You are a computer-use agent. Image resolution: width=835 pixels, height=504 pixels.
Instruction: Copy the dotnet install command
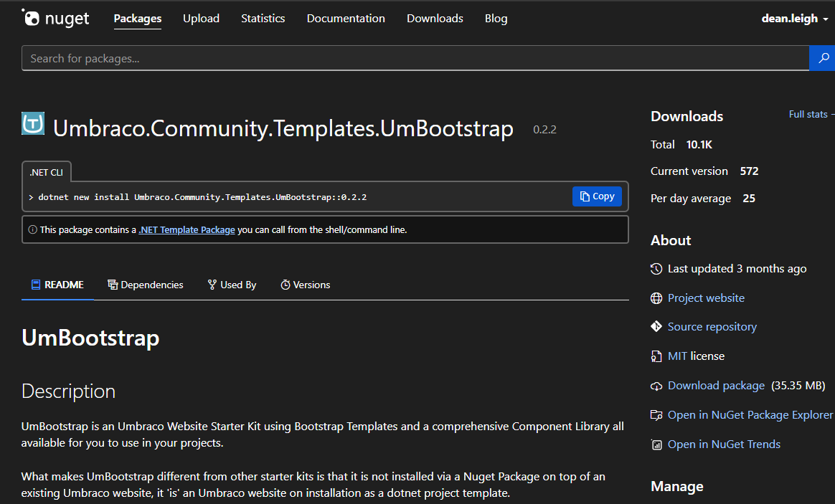[597, 196]
